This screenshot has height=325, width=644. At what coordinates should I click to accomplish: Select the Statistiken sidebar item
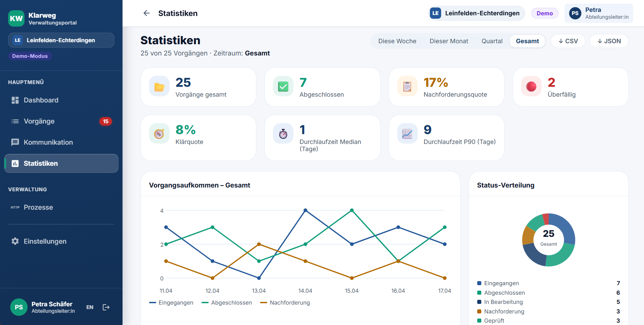tap(61, 163)
